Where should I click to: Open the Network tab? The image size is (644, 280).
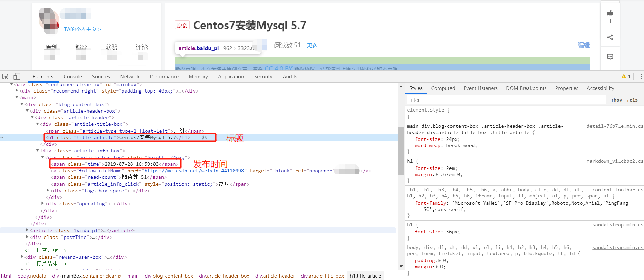130,77
